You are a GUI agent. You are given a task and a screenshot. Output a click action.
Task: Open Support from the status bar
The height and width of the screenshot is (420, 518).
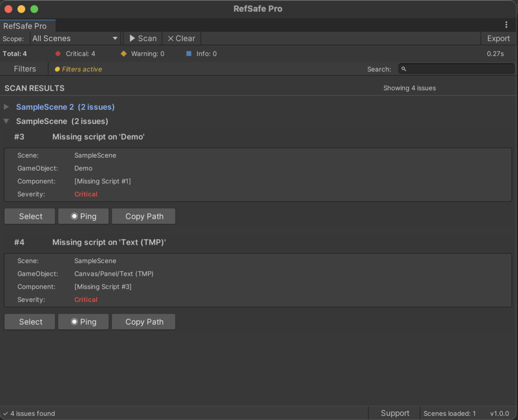pos(395,413)
